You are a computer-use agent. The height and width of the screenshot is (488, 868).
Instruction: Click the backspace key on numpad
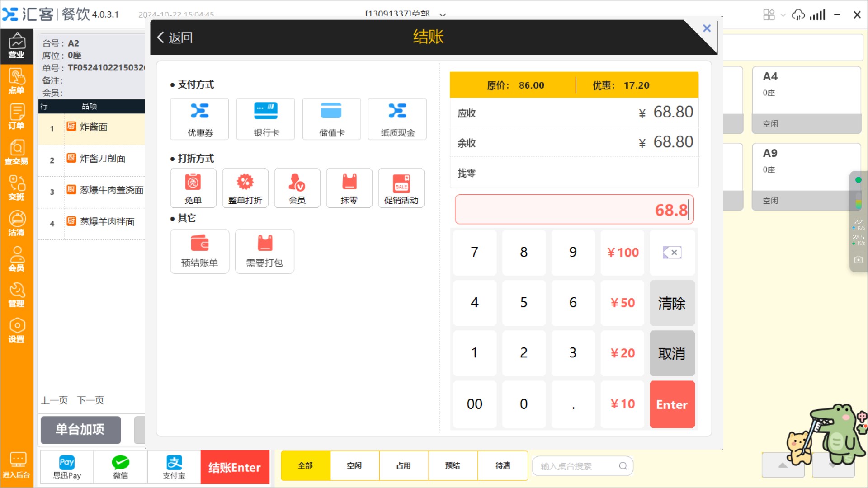[672, 252]
